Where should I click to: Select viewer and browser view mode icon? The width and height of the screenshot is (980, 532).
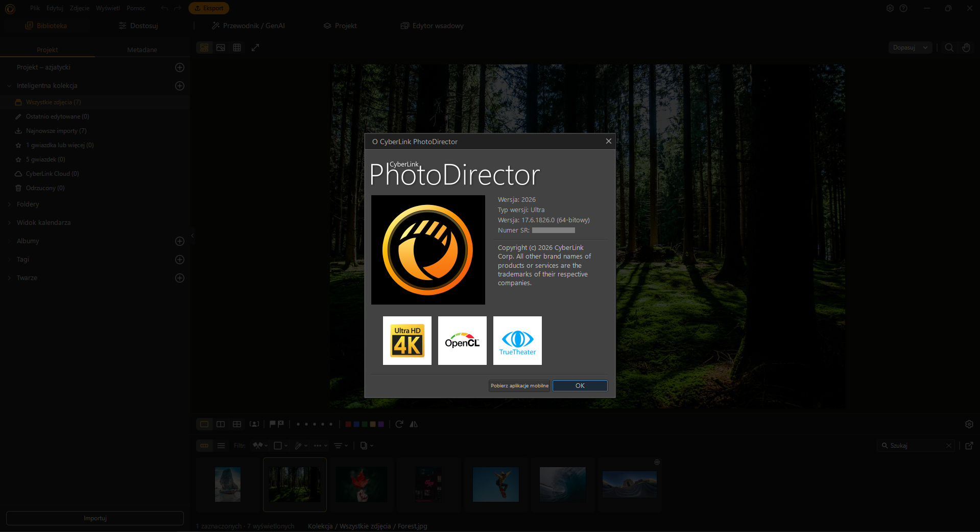pos(204,48)
